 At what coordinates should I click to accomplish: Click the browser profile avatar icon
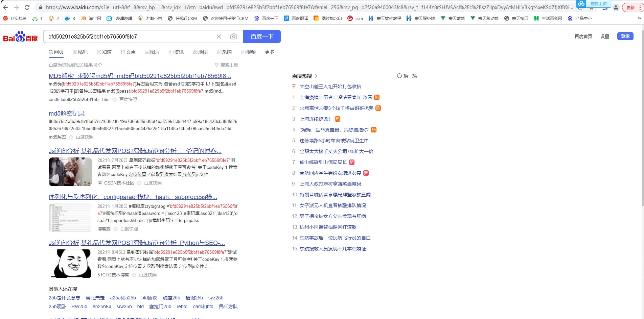click(x=616, y=7)
